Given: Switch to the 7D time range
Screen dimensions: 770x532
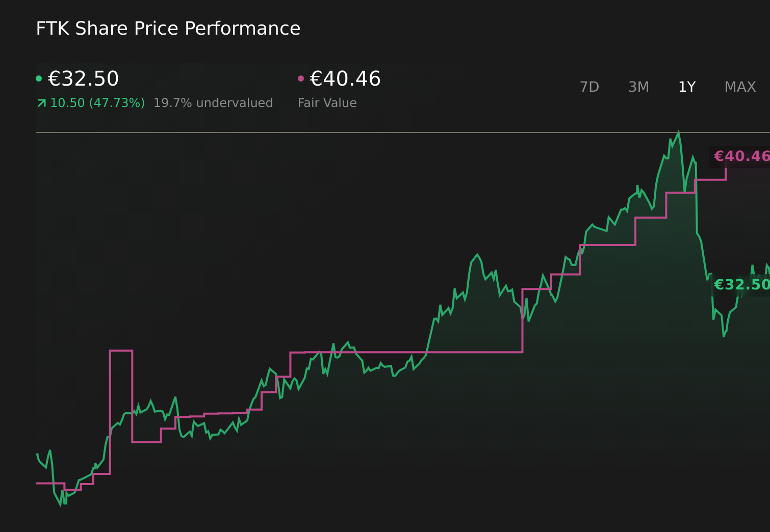Looking at the screenshot, I should point(589,87).
